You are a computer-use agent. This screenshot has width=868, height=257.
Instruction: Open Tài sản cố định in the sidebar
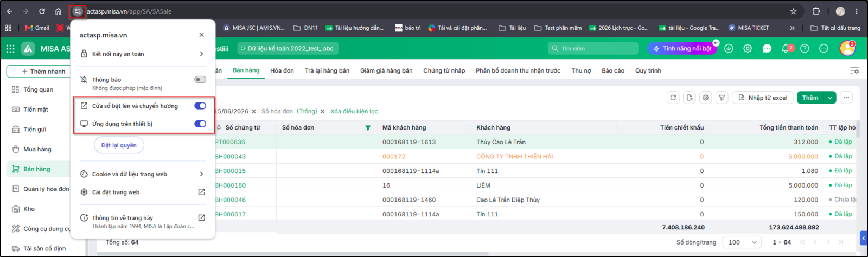[x=44, y=248]
